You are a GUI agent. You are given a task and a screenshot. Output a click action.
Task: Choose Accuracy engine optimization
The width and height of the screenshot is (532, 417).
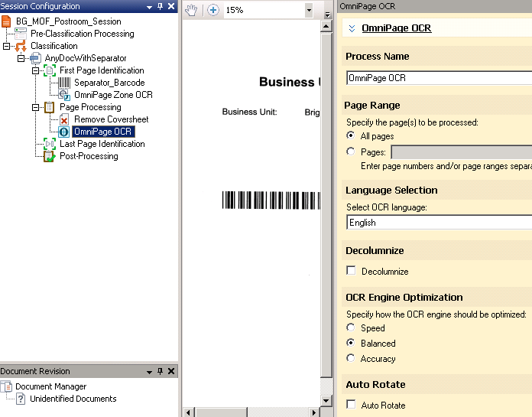tap(351, 358)
